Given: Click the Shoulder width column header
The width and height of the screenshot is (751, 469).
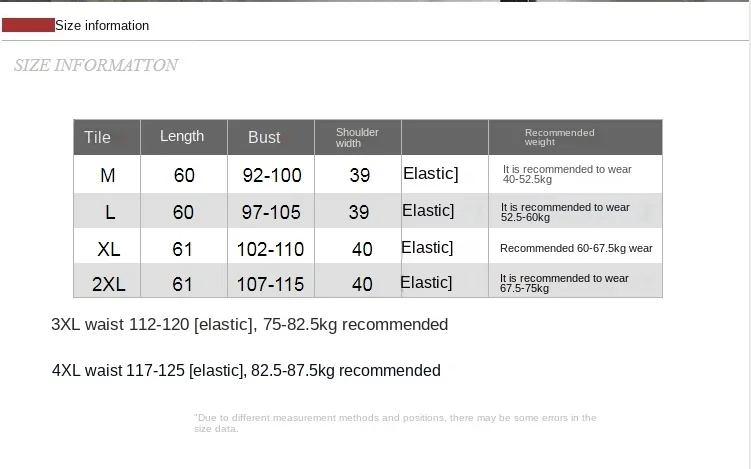Looking at the screenshot, I should pyautogui.click(x=358, y=137).
